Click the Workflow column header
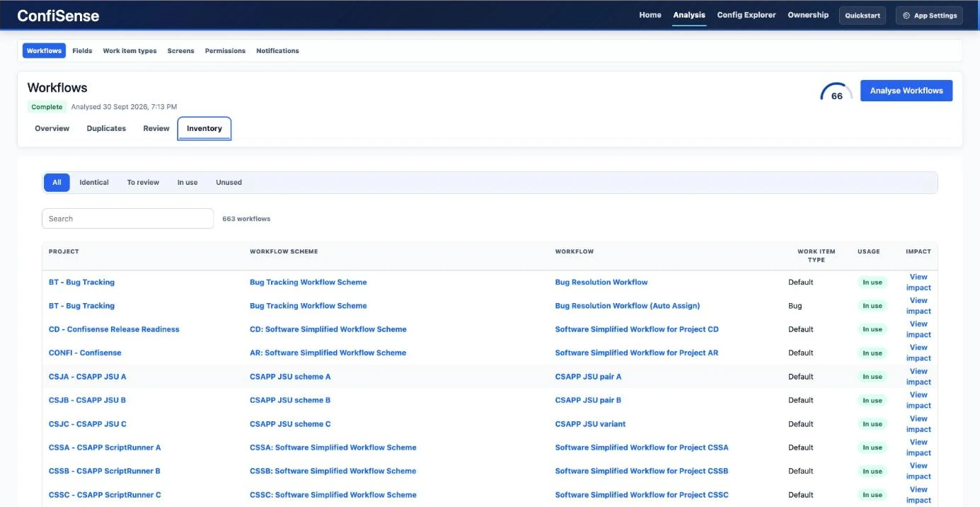 point(575,251)
